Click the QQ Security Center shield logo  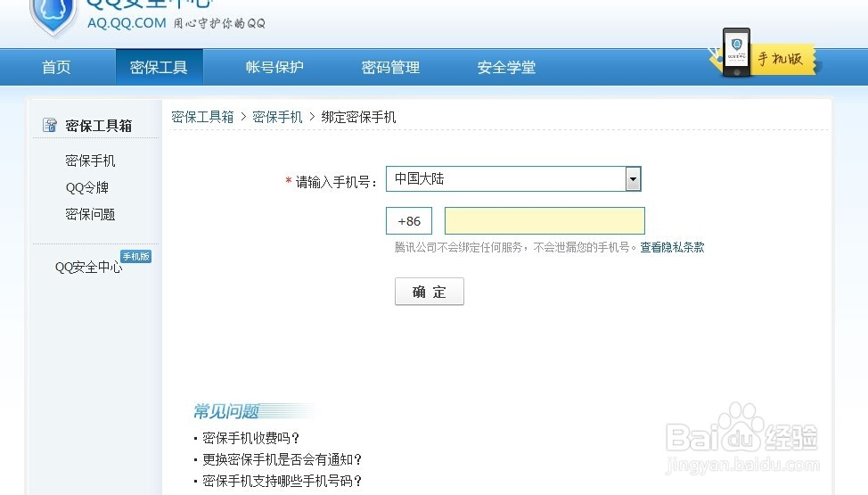click(53, 17)
